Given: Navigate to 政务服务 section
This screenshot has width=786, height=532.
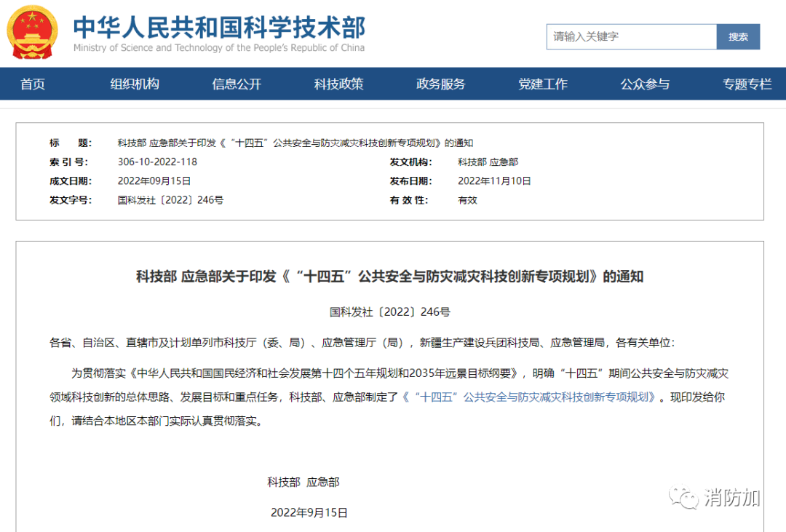Looking at the screenshot, I should [440, 84].
